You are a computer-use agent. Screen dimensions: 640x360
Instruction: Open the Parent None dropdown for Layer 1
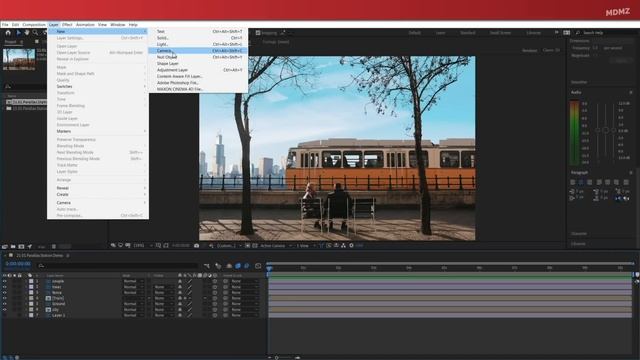[x=244, y=316]
